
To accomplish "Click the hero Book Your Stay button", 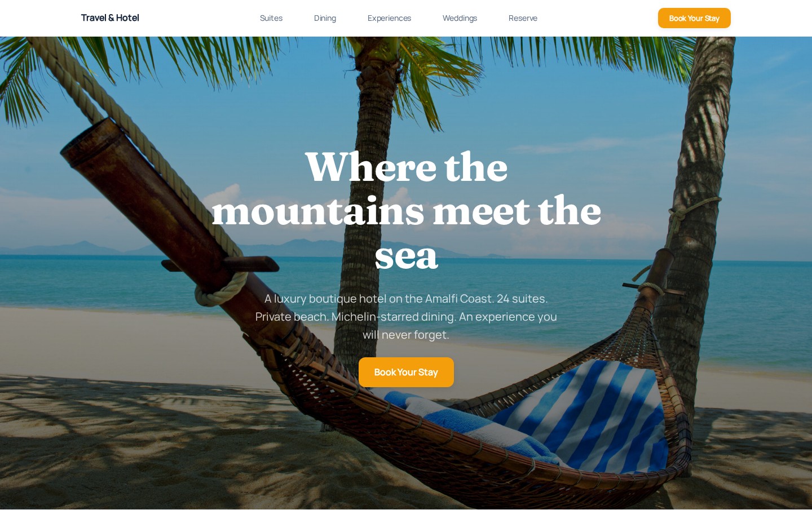I will pos(406,372).
